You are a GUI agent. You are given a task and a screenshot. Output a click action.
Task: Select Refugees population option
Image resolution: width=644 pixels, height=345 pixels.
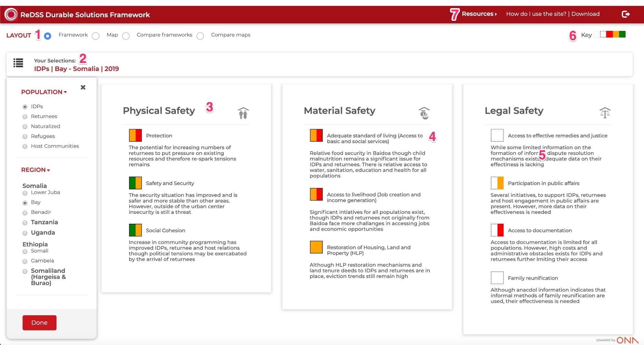(25, 137)
